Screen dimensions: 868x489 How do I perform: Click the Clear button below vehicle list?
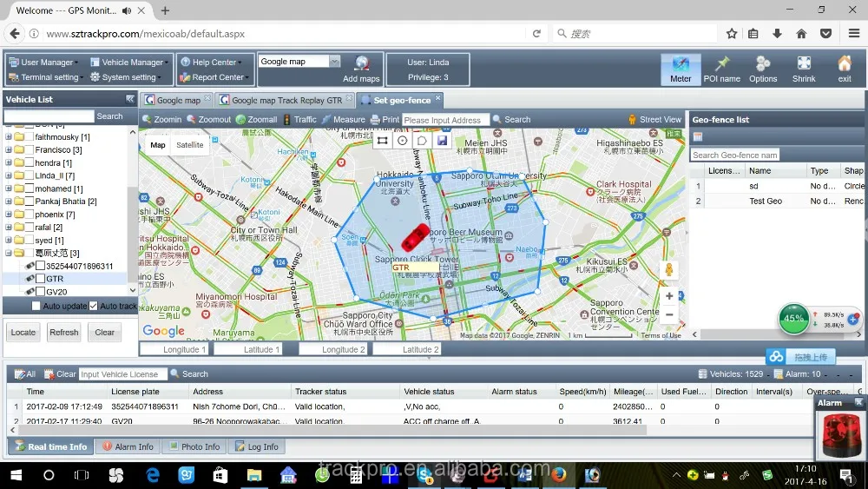point(105,333)
